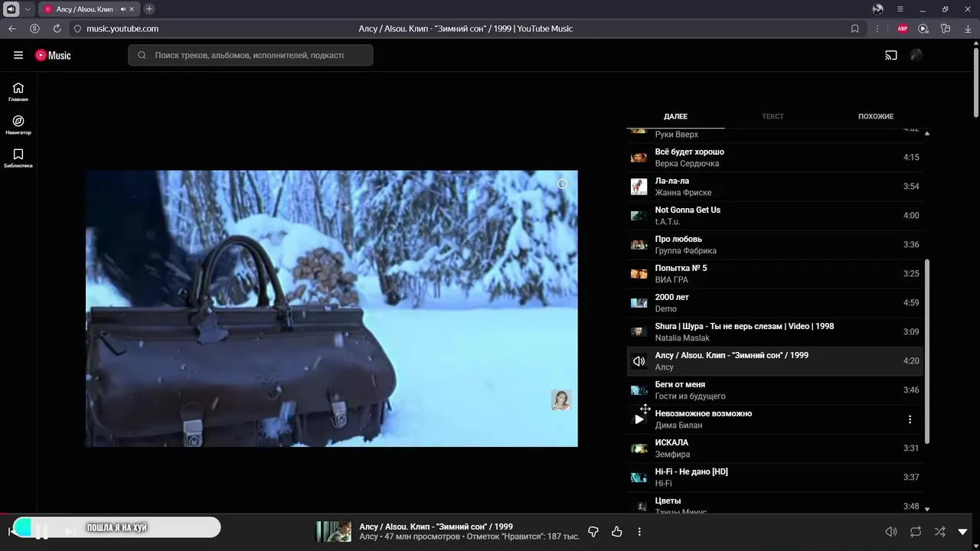The height and width of the screenshot is (551, 980).
Task: Play Попытка № 5 by ВИА ГРА
Action: 775,274
